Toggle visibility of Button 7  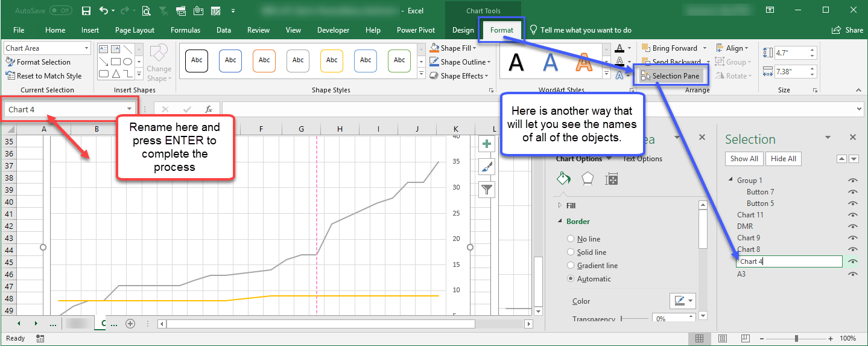[x=852, y=192]
